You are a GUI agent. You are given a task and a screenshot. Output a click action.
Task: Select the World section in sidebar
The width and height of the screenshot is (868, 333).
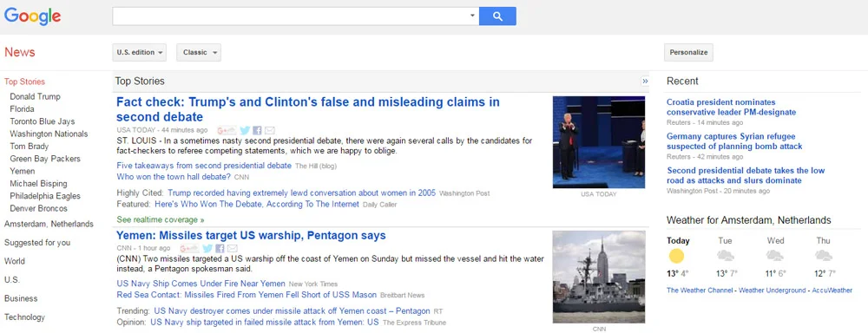coord(15,261)
